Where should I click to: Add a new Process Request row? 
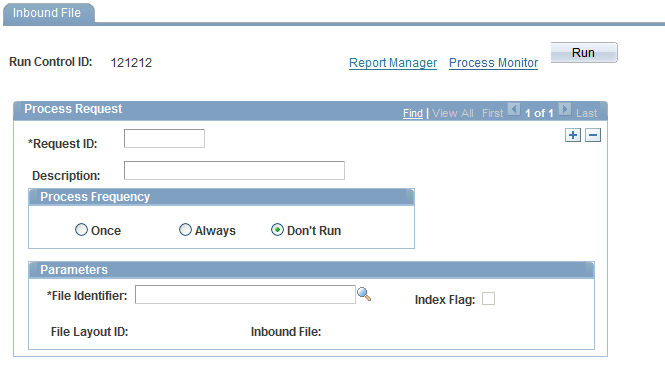point(573,135)
